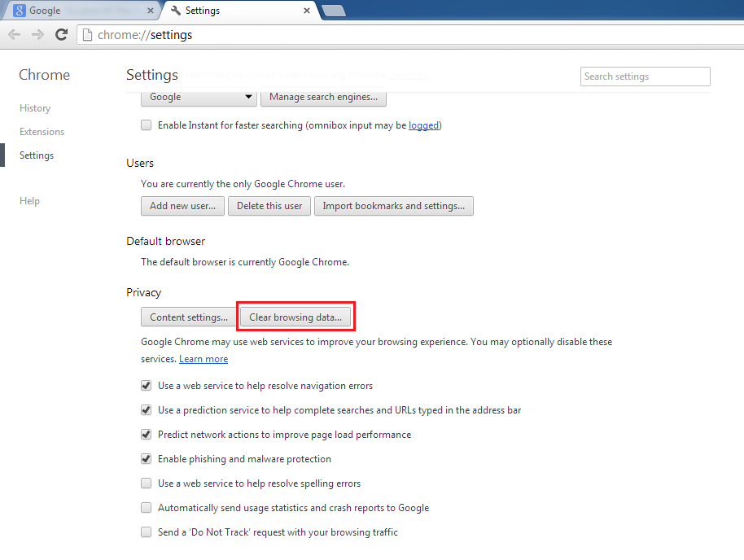Screen dimensions: 744x560
Task: Uncheck resolve navigation errors web service
Action: pos(147,385)
